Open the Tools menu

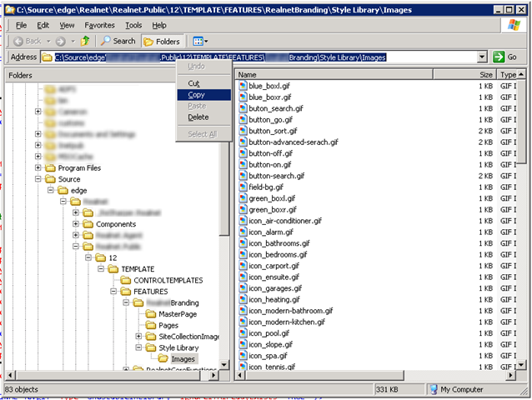tap(133, 26)
